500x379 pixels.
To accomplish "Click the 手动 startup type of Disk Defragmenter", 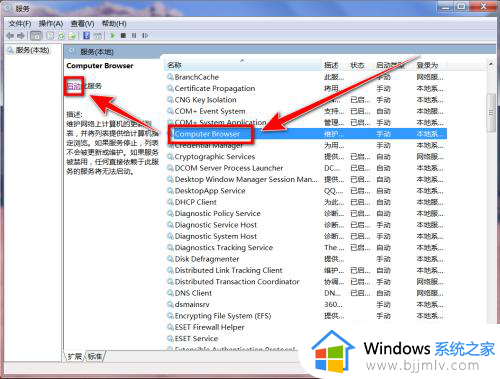I will pos(383,259).
